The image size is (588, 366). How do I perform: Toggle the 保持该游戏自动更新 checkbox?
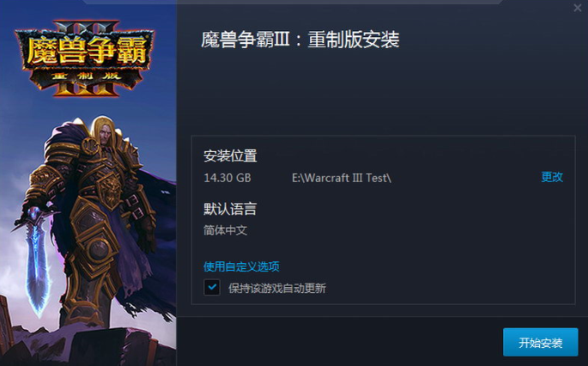point(212,288)
